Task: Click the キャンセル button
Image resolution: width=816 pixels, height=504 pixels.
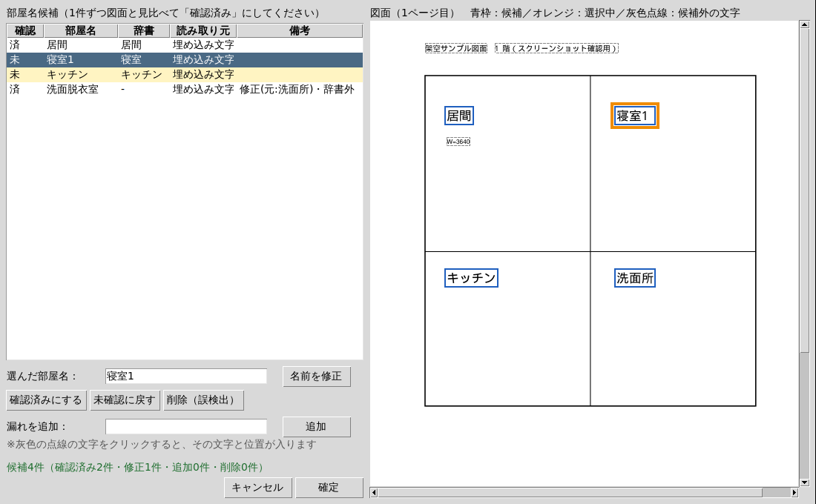Action: [257, 488]
